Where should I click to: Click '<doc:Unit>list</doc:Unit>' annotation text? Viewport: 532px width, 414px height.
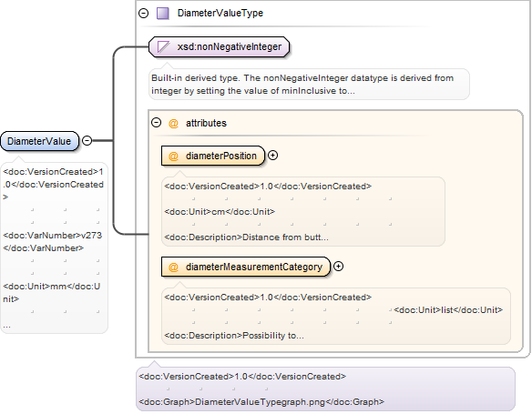coord(448,310)
